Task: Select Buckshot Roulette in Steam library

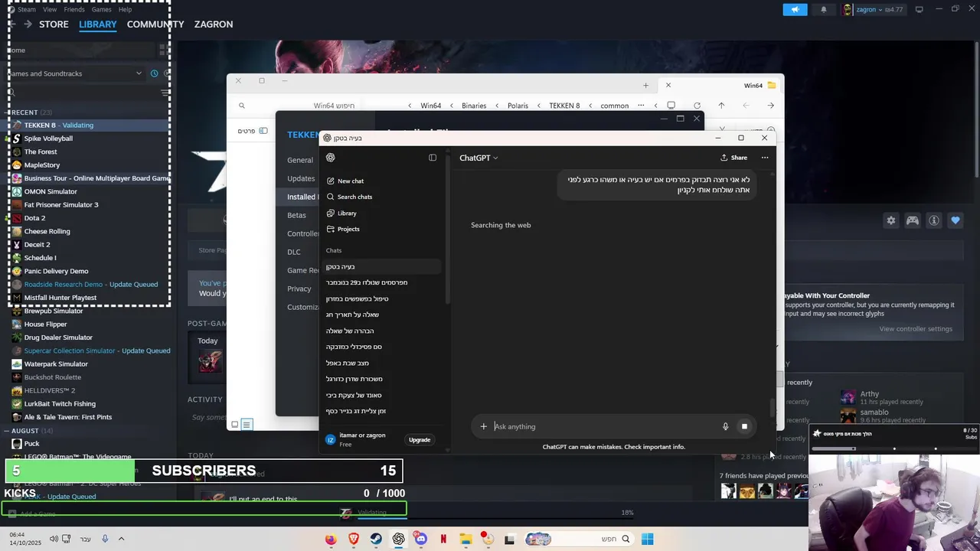Action: [52, 377]
